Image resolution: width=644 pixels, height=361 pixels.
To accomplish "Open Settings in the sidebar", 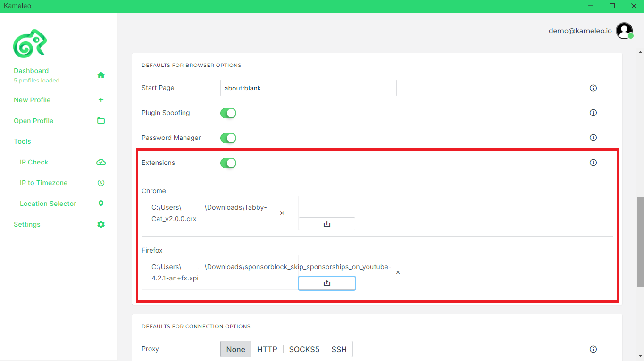I will point(27,224).
